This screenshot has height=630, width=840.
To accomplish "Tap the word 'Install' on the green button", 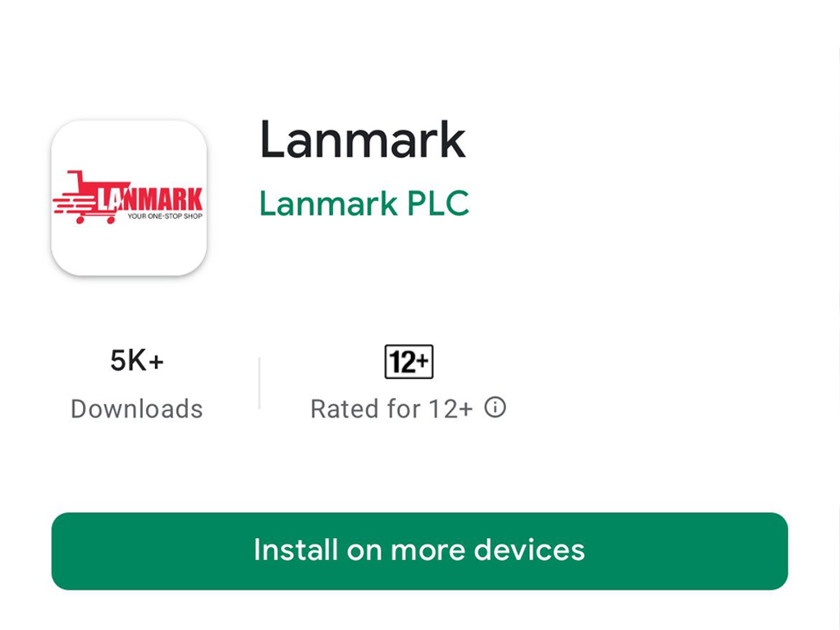I will [x=295, y=550].
